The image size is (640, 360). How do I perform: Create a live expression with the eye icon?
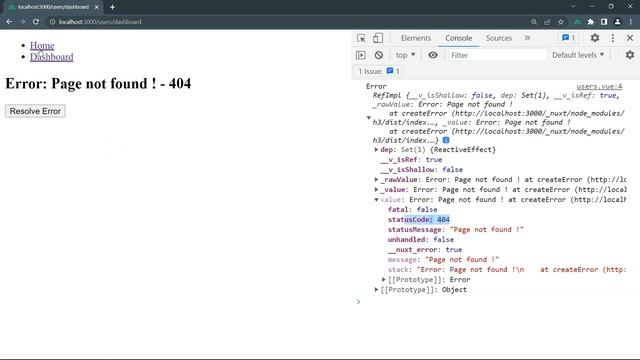[x=433, y=55]
